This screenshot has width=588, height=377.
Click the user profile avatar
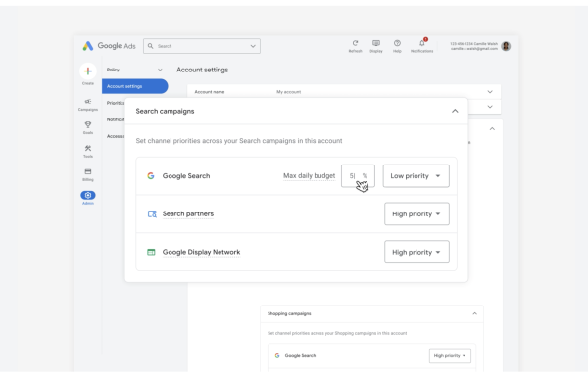506,46
